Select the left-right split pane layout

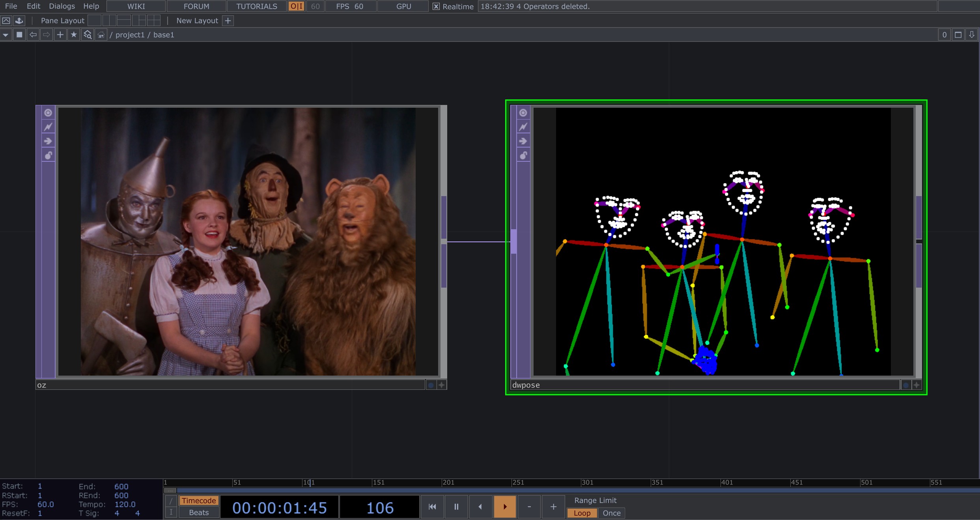click(109, 21)
